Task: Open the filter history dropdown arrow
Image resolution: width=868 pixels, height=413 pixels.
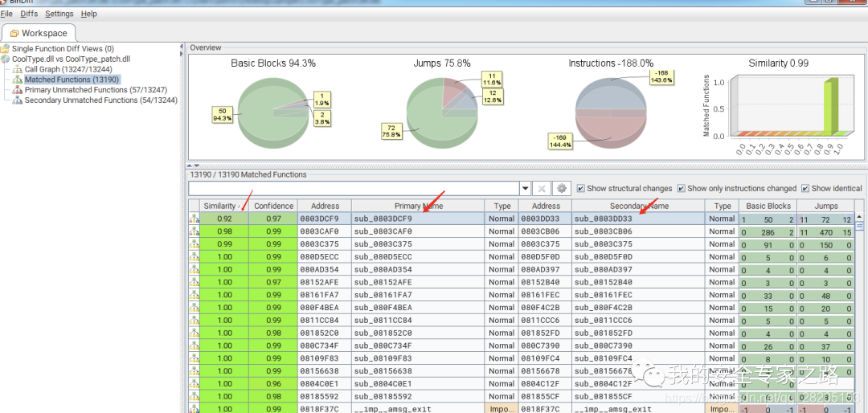Action: click(x=526, y=189)
